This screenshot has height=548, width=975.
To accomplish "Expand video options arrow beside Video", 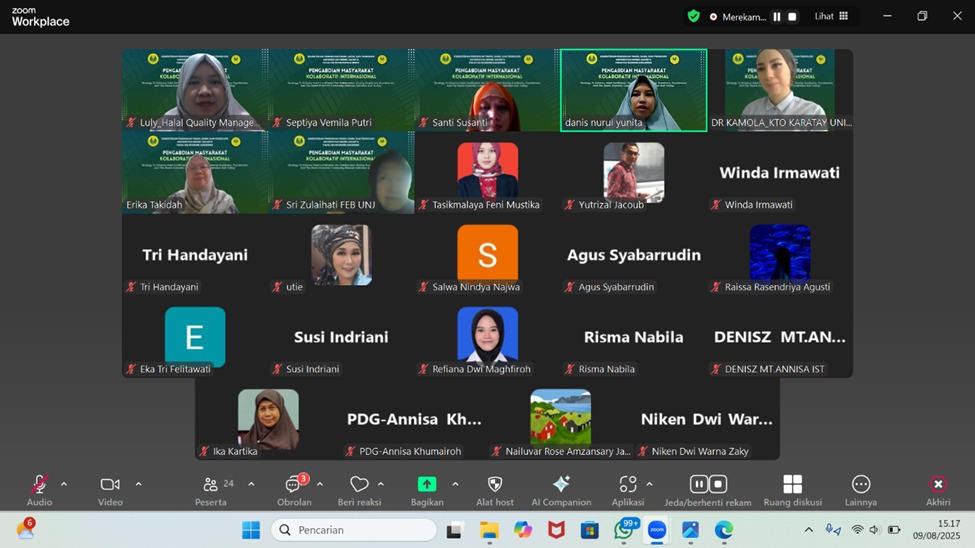I will click(138, 485).
